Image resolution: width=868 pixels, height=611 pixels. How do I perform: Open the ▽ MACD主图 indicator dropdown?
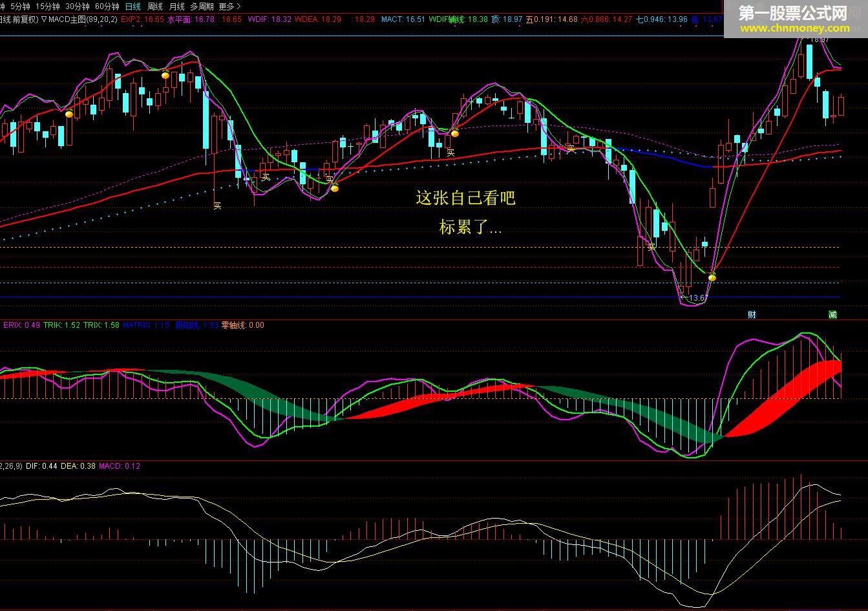coord(79,19)
